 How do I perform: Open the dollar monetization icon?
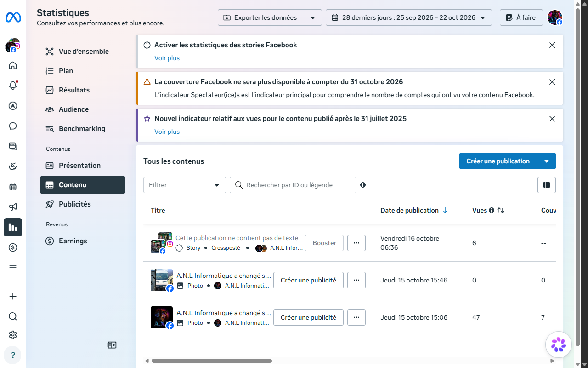(13, 247)
